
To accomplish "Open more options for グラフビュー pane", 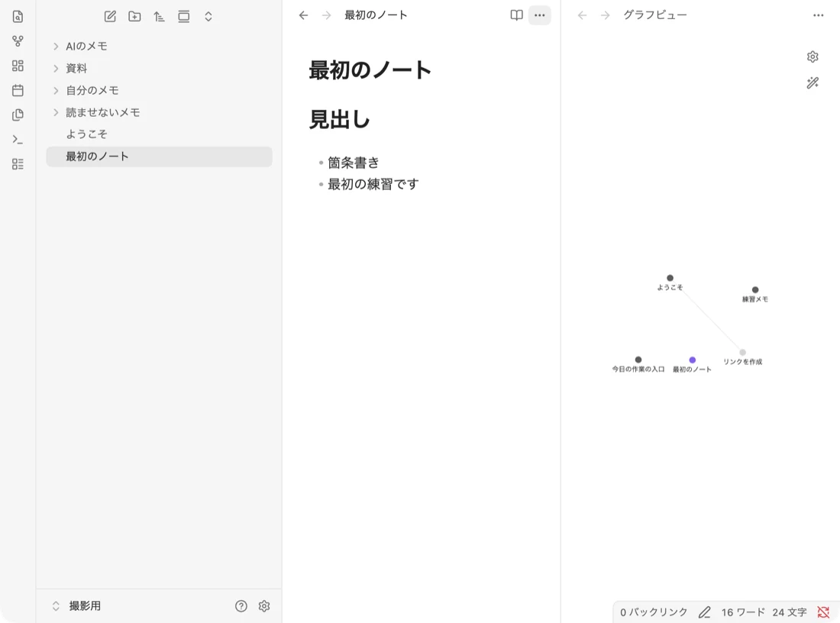I will pyautogui.click(x=818, y=15).
